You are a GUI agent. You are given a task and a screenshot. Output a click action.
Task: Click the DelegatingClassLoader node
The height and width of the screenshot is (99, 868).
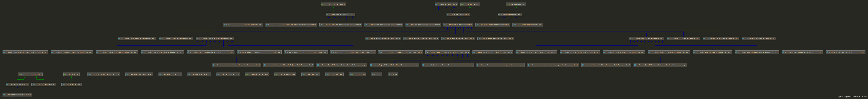coord(139,75)
